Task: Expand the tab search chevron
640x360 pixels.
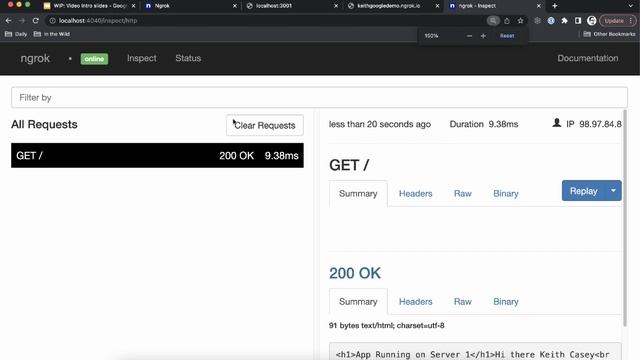Action: [x=631, y=6]
